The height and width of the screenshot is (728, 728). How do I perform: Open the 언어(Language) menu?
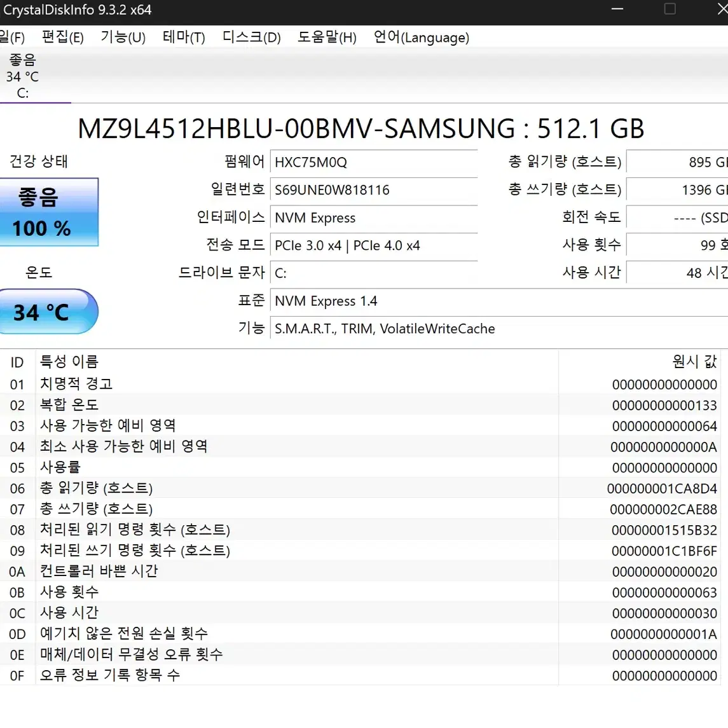point(422,37)
